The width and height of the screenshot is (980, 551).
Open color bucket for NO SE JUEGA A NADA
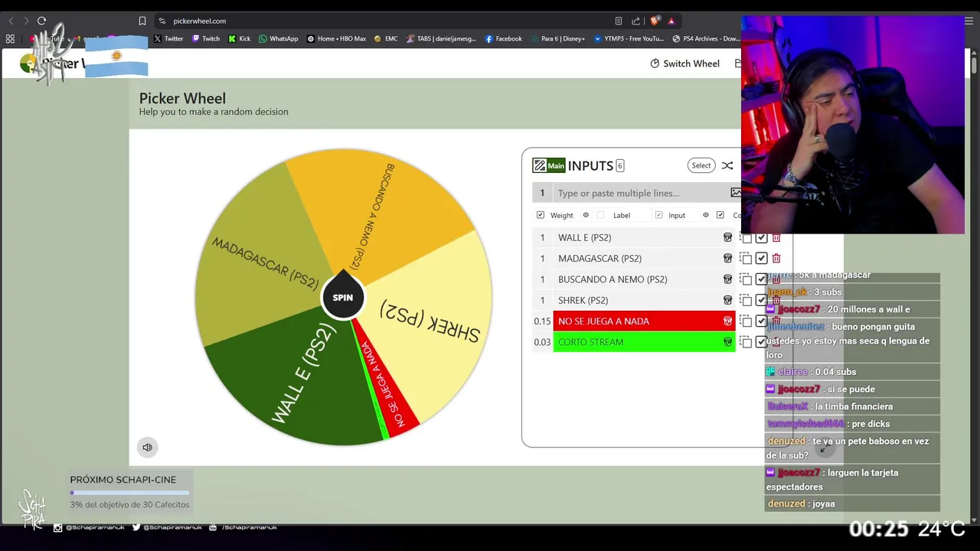[x=727, y=321]
